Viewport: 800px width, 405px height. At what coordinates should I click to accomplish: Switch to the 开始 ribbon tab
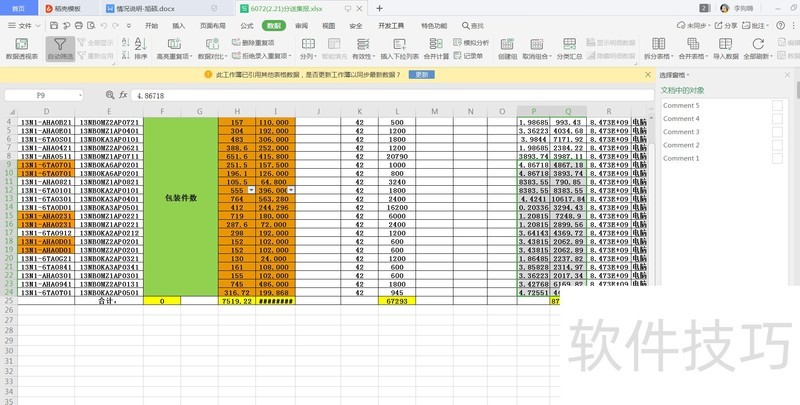(x=152, y=26)
